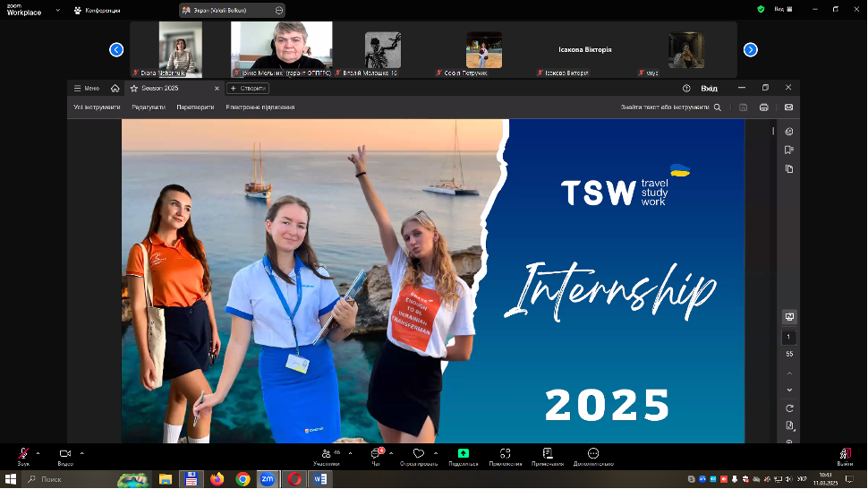Rotate the page view icon
This screenshot has height=489, width=868.
pos(789,408)
